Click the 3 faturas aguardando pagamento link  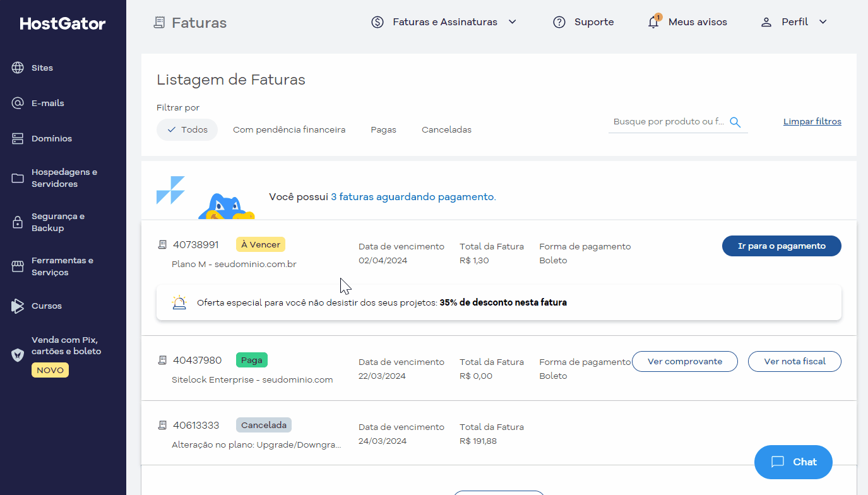[413, 197]
